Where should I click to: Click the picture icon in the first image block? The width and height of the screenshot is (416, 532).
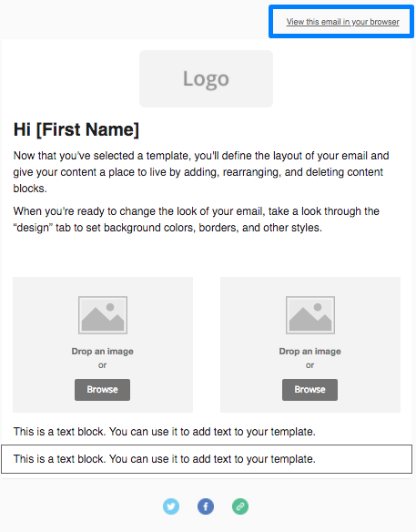click(103, 315)
